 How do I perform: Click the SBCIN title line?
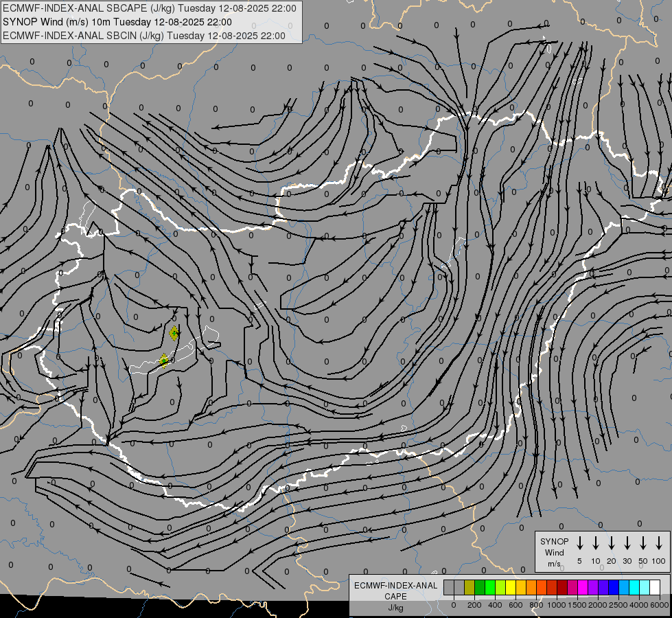pos(144,36)
